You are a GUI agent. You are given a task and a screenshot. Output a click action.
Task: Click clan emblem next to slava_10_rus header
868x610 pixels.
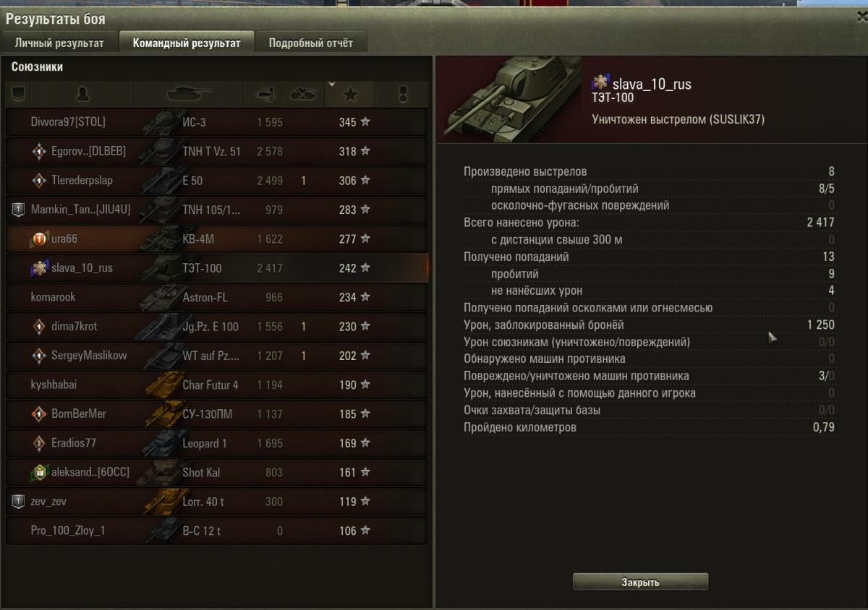600,82
